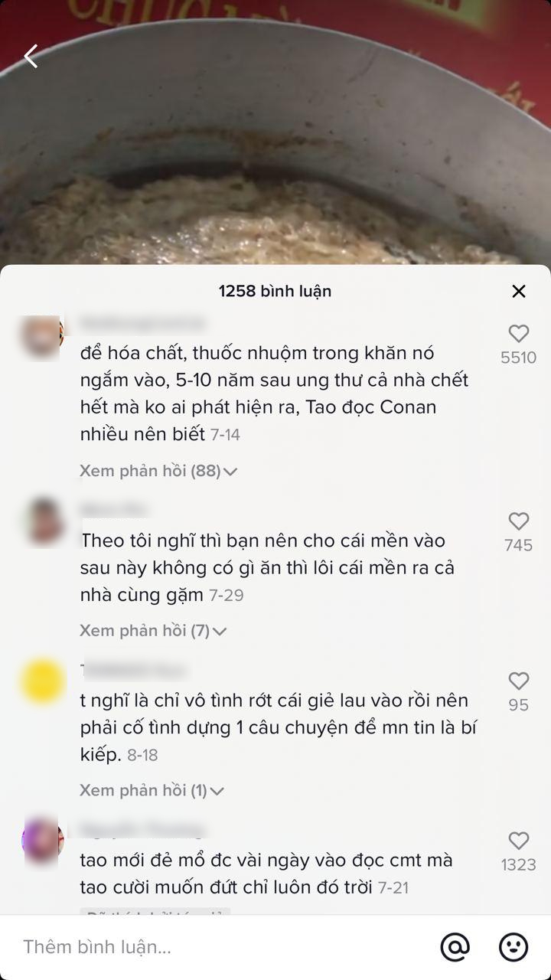Open the second commenter's profile picture
Image resolution: width=551 pixels, height=980 pixels.
[44, 521]
